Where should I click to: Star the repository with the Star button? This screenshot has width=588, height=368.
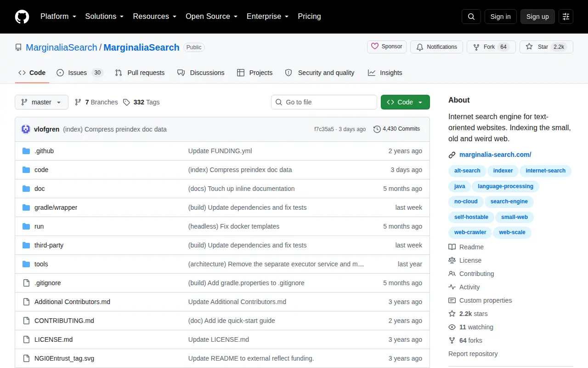[x=546, y=47]
